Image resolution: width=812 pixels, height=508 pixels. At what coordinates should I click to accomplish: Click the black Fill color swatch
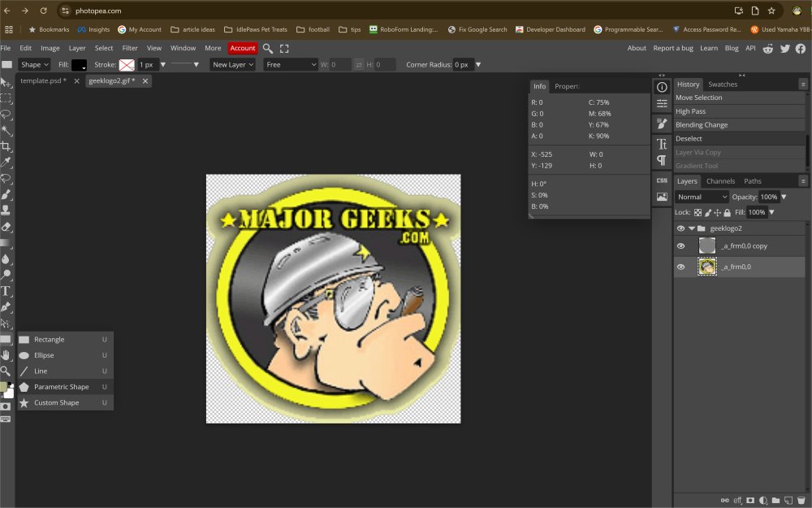click(x=80, y=64)
